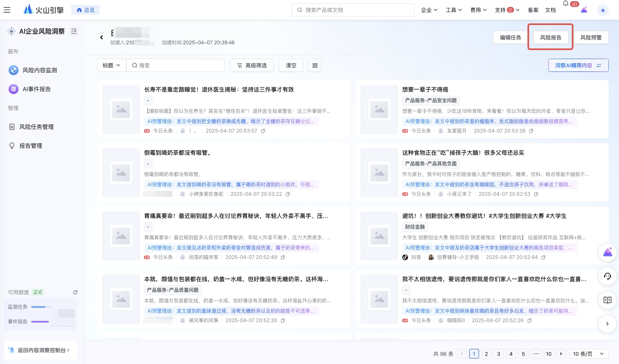Click the 搜索产品或文档 search box
Viewport: 619px width, 364px height.
(353, 10)
